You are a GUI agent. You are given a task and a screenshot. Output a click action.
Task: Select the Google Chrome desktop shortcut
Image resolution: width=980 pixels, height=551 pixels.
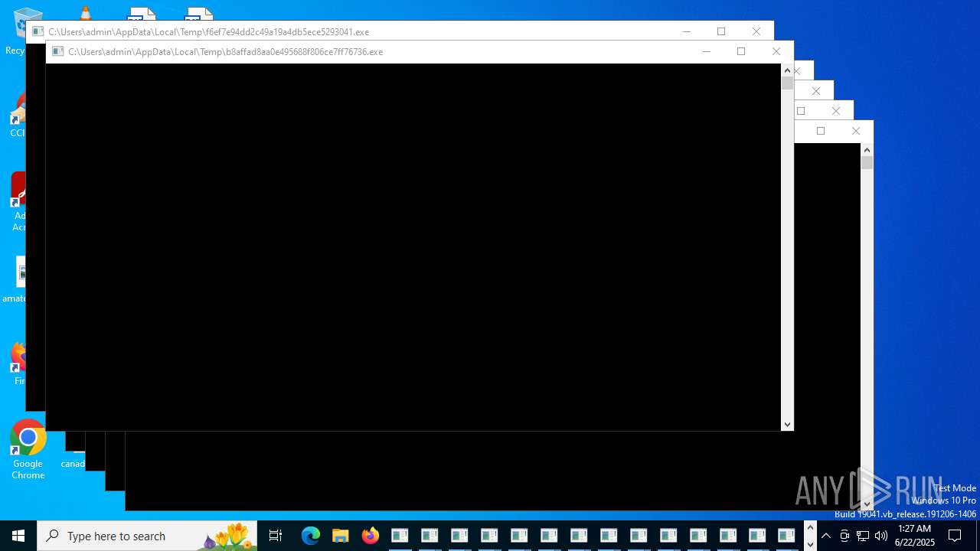coord(28,450)
